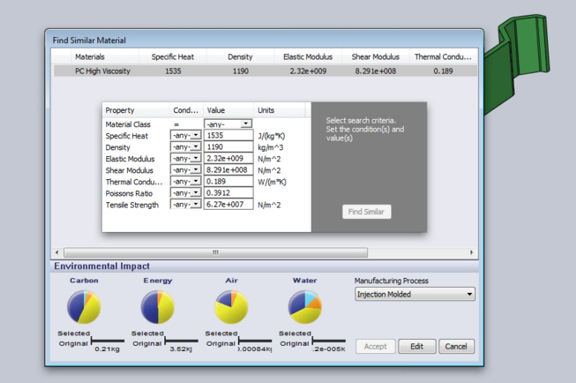Click the horizontal scrollbar right arrow
The image size is (576, 383).
click(472, 252)
